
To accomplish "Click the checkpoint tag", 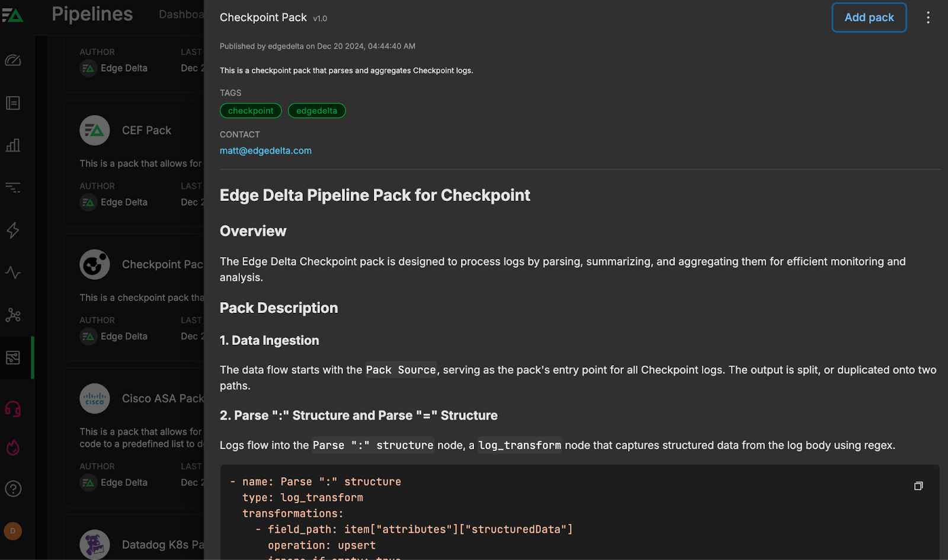I will pos(251,111).
